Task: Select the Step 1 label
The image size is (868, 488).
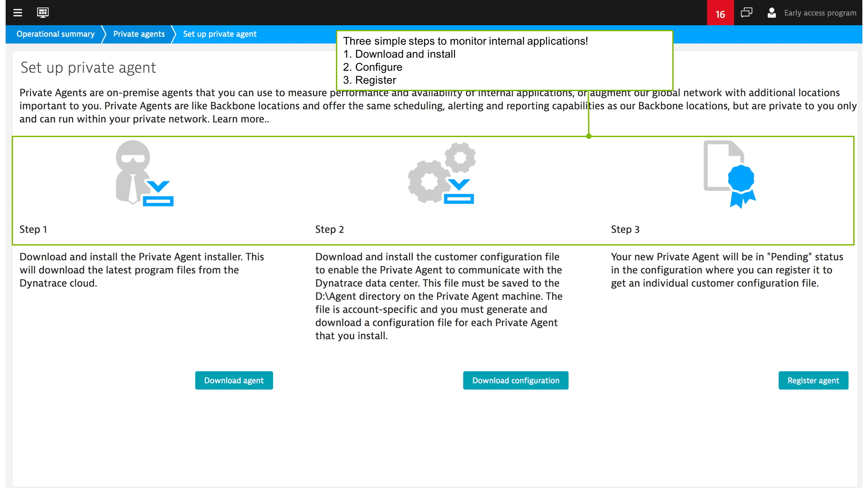Action: point(33,229)
